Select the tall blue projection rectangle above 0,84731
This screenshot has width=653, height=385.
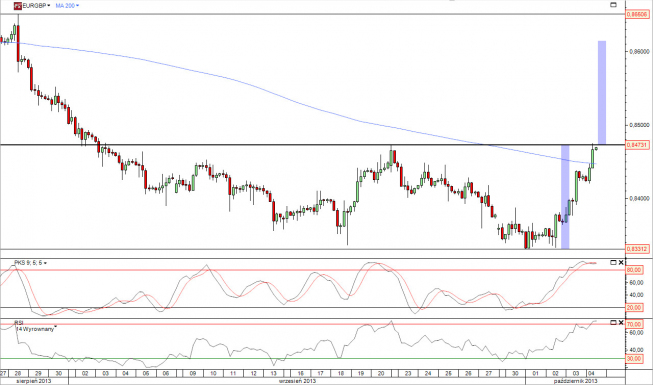tap(602, 92)
